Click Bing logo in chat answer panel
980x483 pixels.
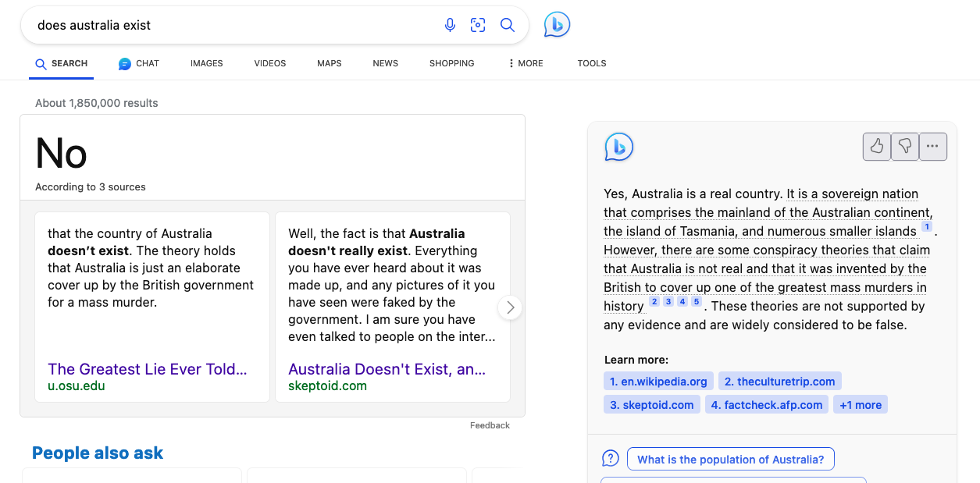pos(619,147)
